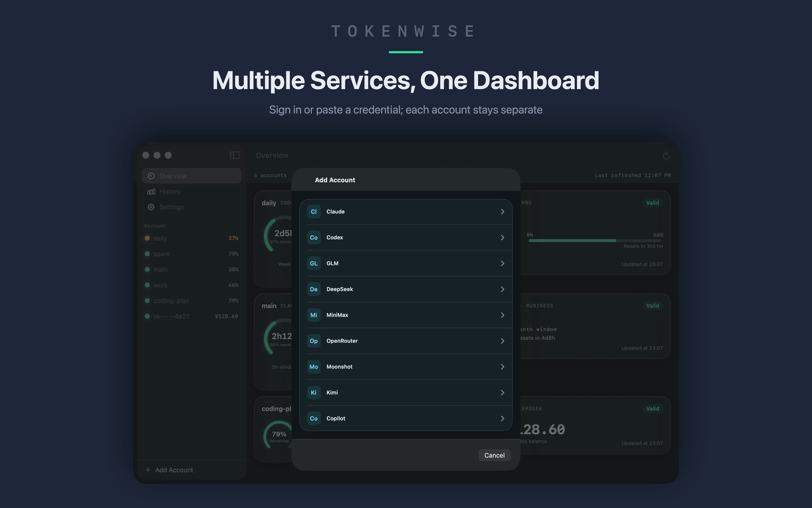
Task: Click the Moonshot 'Mo' badge icon
Action: [314, 367]
